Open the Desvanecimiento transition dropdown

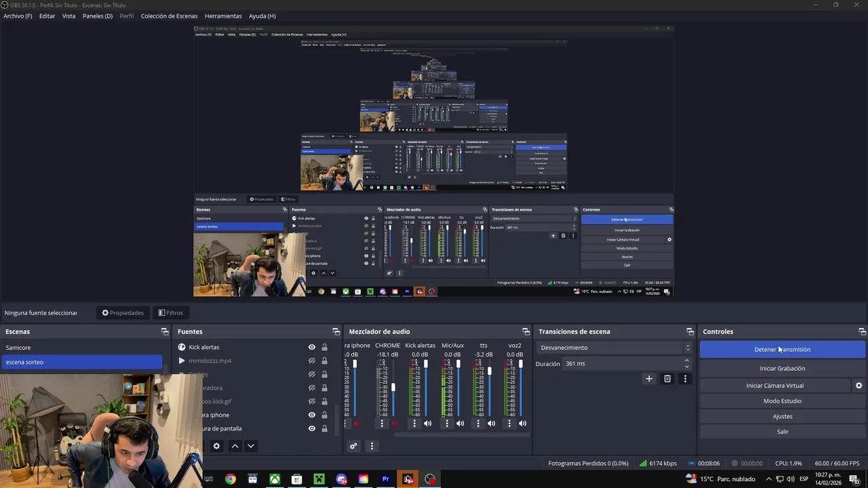click(x=615, y=348)
